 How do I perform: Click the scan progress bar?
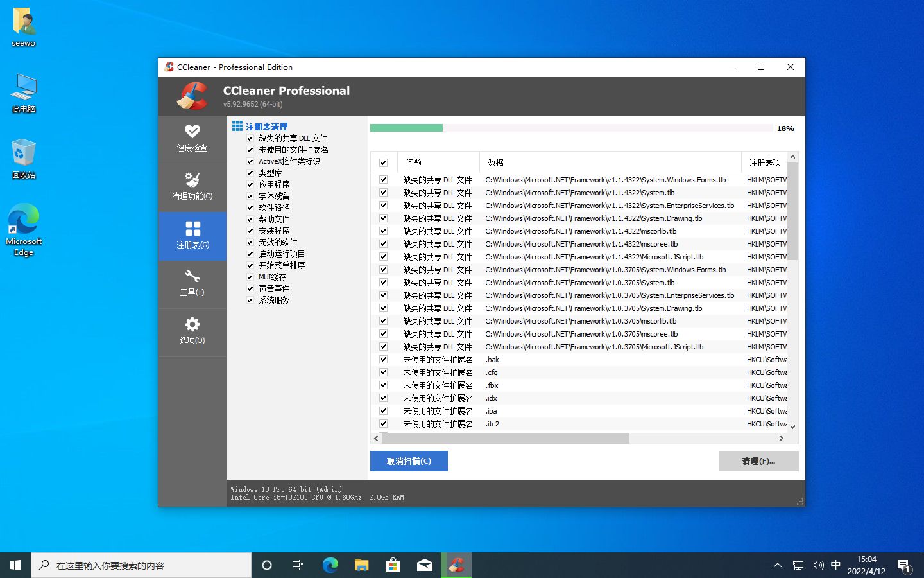[x=571, y=128]
